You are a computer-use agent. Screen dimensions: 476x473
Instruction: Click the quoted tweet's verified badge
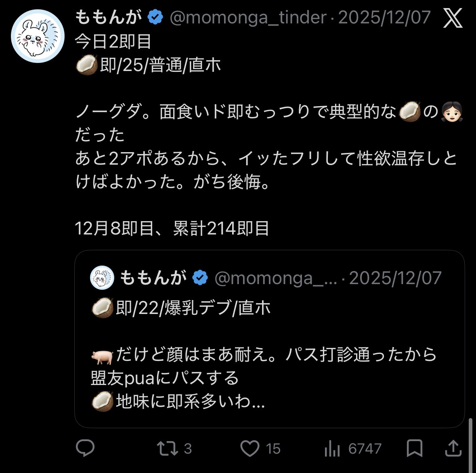click(200, 278)
